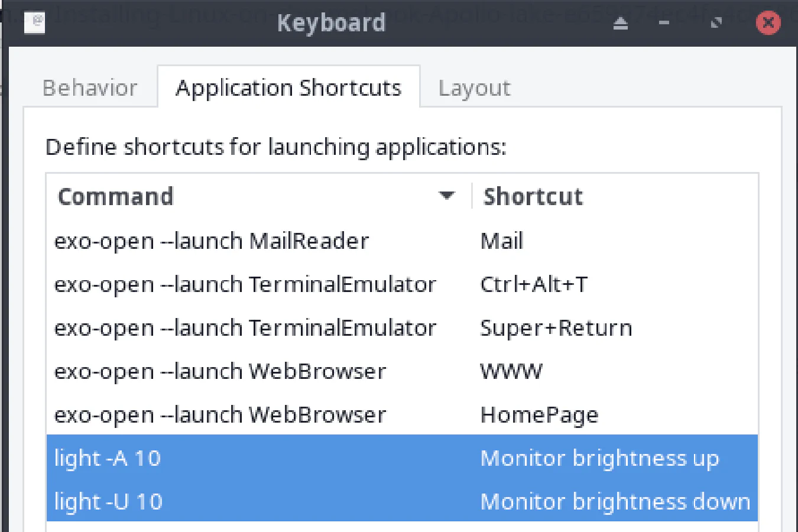Click the Shortcut column header
This screenshot has width=798, height=532.
click(533, 196)
